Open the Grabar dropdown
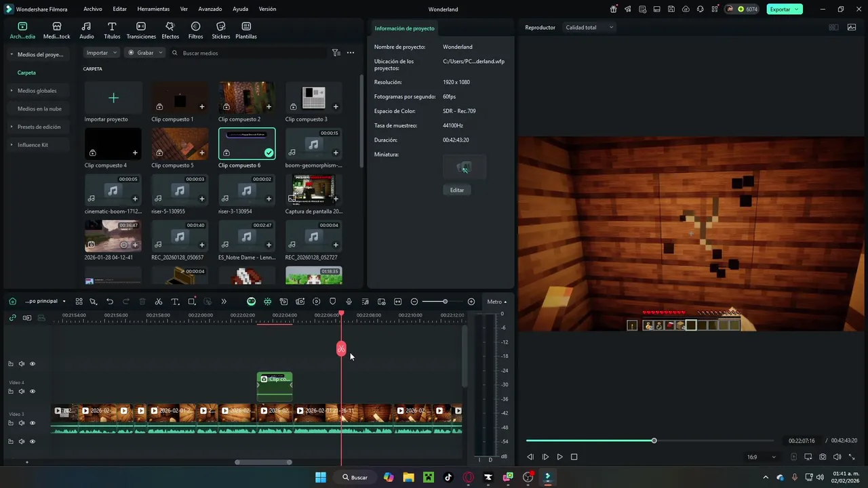868x488 pixels. 145,53
